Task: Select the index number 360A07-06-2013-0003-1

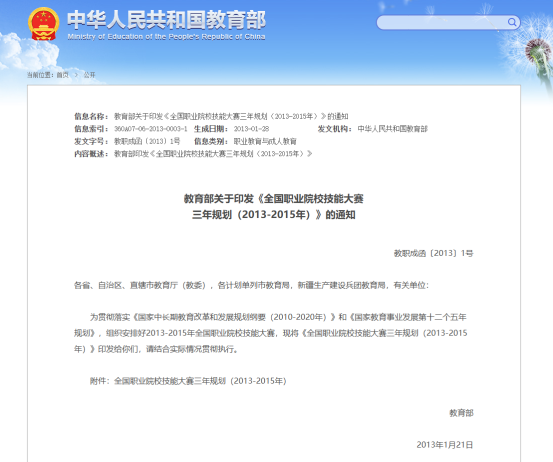Action: [151, 129]
